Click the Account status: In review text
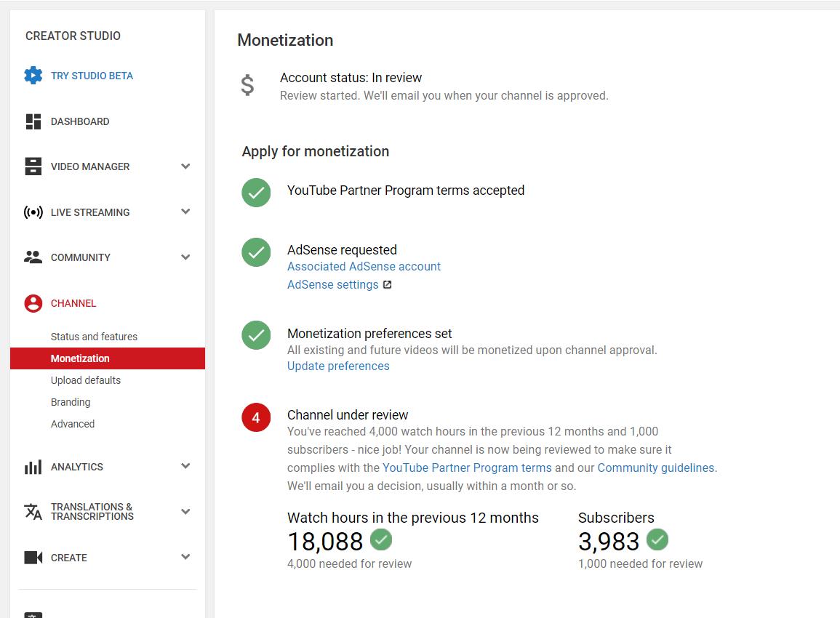 [x=351, y=78]
